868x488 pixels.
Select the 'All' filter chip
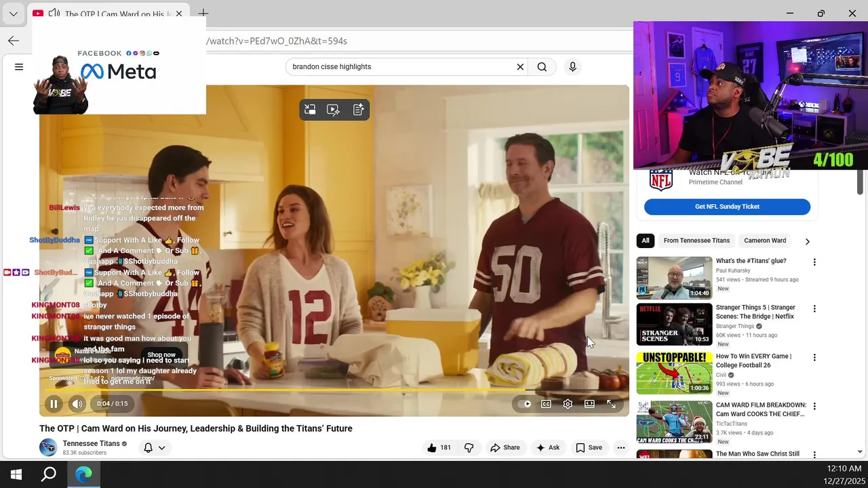coord(646,241)
